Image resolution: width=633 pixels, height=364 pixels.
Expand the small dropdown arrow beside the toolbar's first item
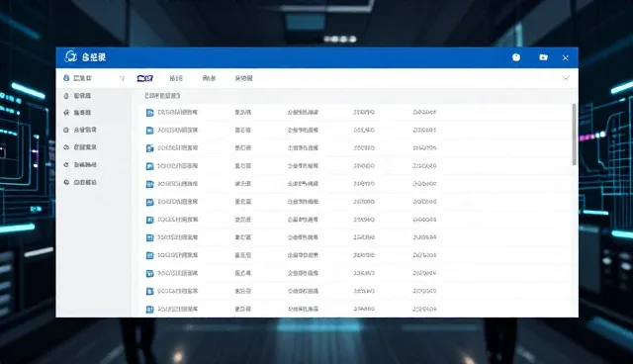pos(122,78)
